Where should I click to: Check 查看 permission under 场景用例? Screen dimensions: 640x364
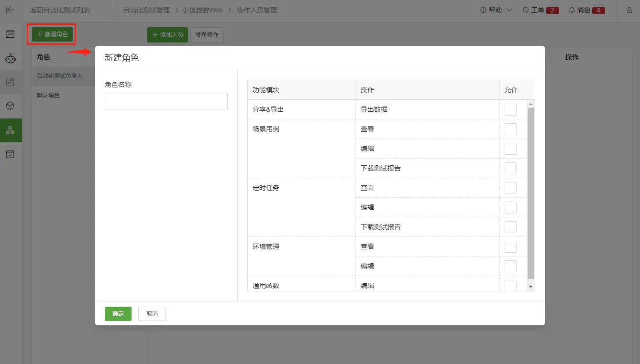(x=510, y=128)
